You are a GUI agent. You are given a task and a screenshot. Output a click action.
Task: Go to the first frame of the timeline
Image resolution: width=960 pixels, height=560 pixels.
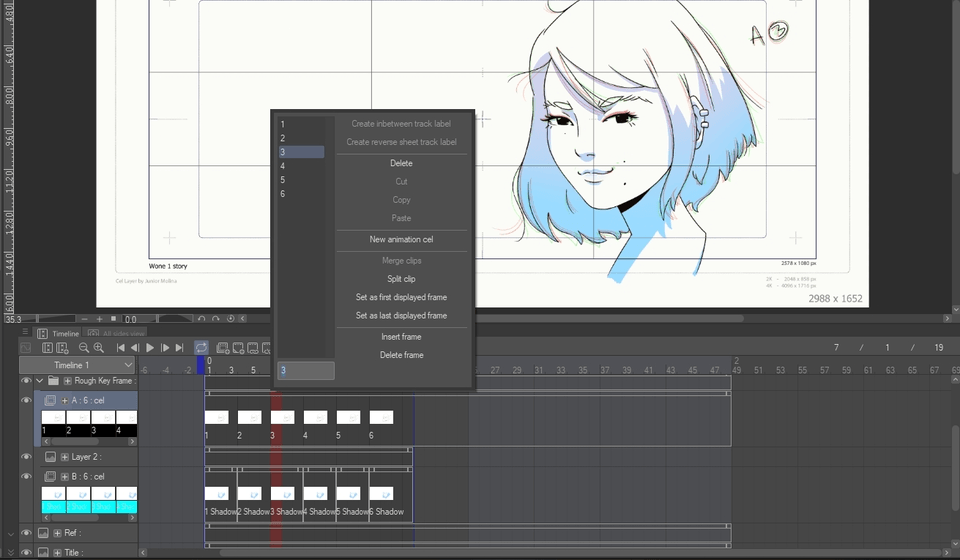(121, 348)
